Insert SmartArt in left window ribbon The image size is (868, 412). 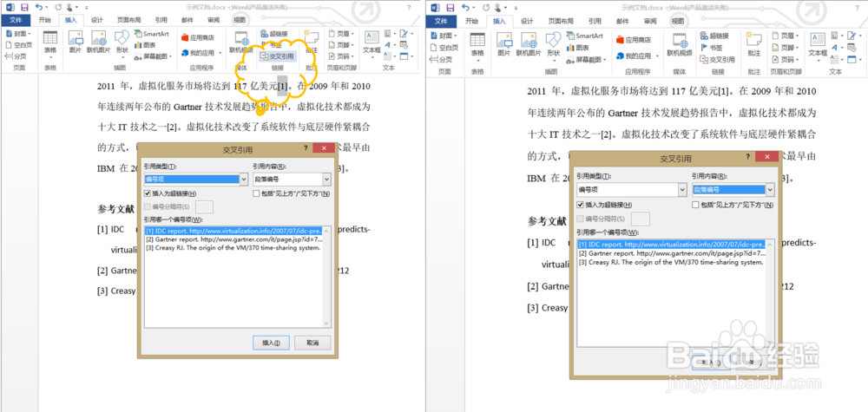click(152, 34)
